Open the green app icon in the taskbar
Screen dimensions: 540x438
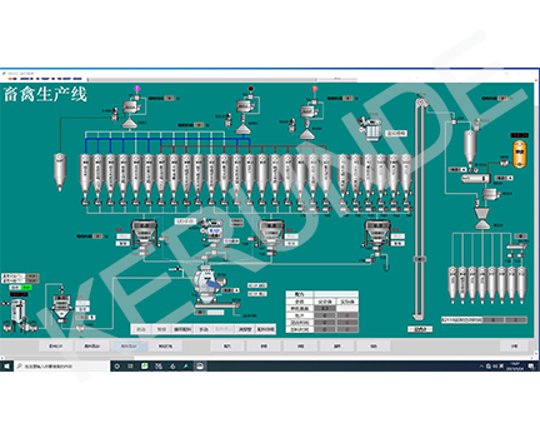click(x=145, y=366)
